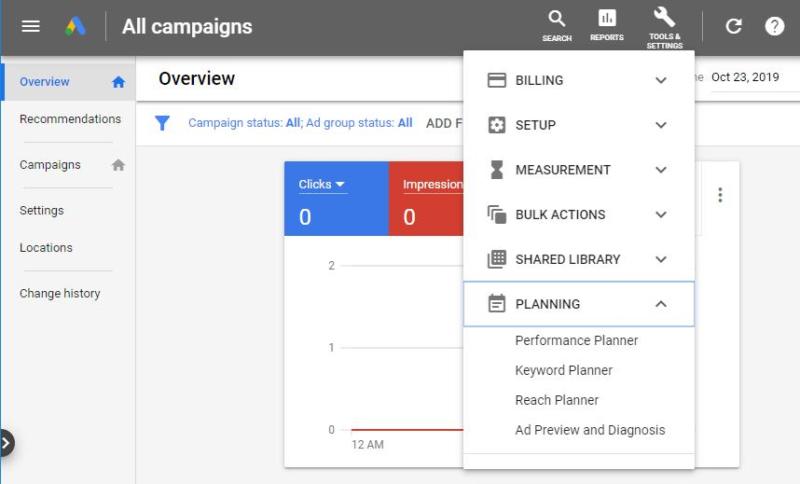Select Overview in the left sidebar
The height and width of the screenshot is (484, 800).
[x=44, y=82]
